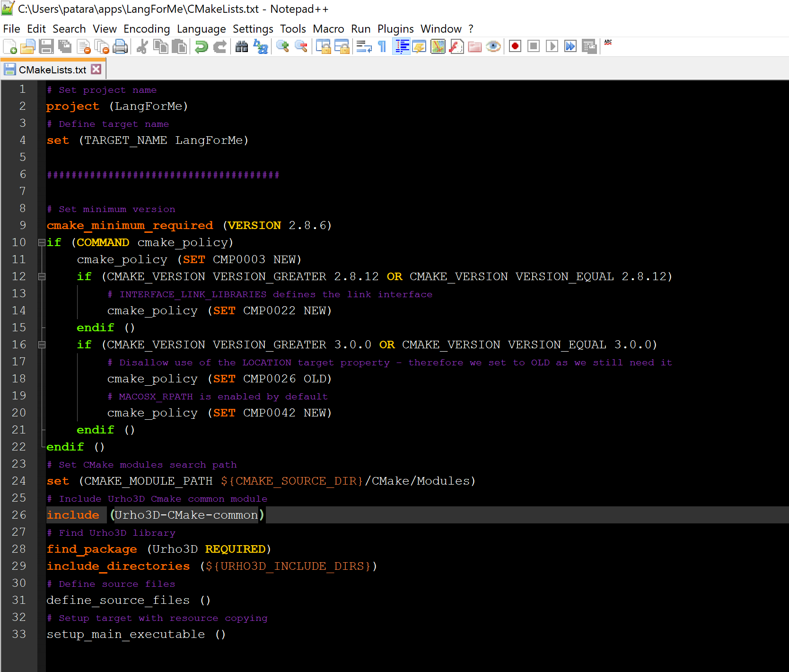
Task: Click the Save All icon
Action: 65,46
